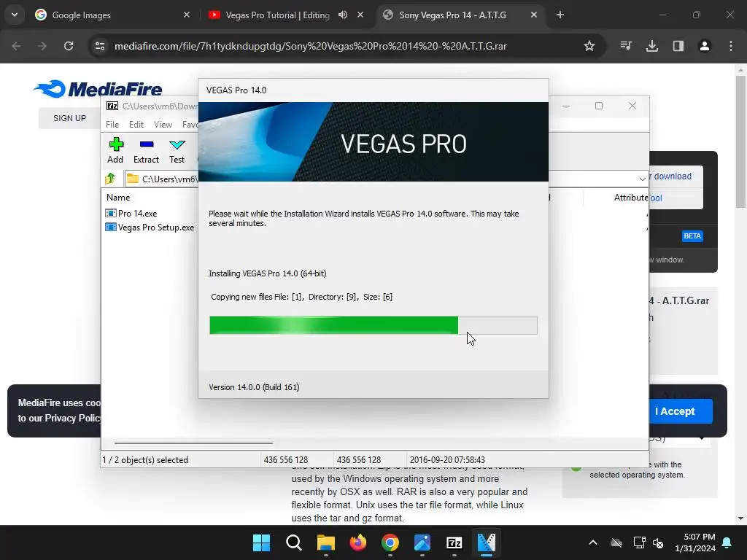The width and height of the screenshot is (747, 560).
Task: Expand the 7-Zip address path dropdown
Action: (x=642, y=179)
